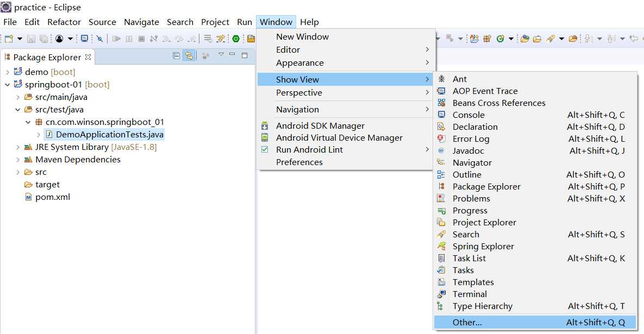The height and width of the screenshot is (334, 644).
Task: Click the Terminate stop toolbar icon
Action: pyautogui.click(x=141, y=39)
